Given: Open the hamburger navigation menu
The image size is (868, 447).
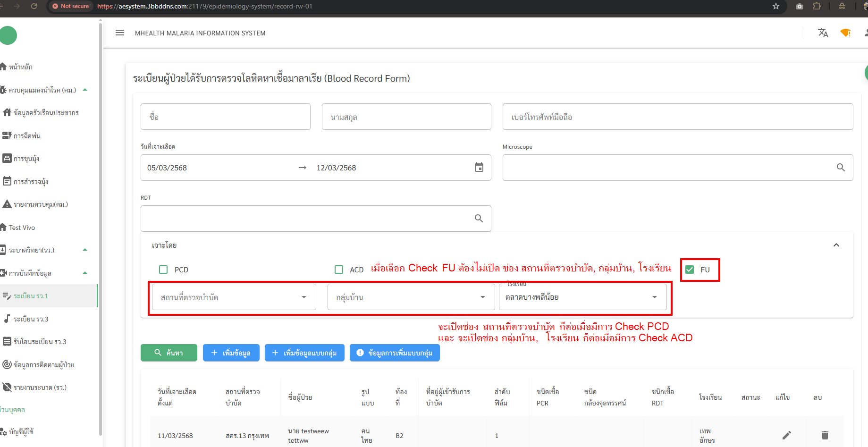Looking at the screenshot, I should coord(120,33).
